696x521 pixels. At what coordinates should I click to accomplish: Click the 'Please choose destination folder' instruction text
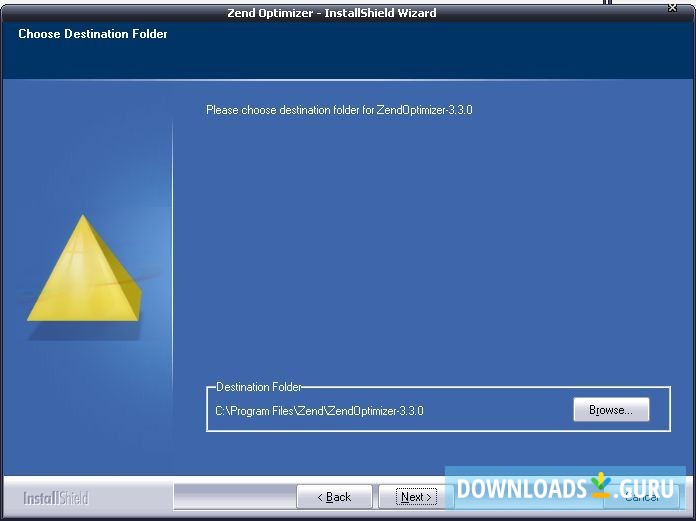339,110
